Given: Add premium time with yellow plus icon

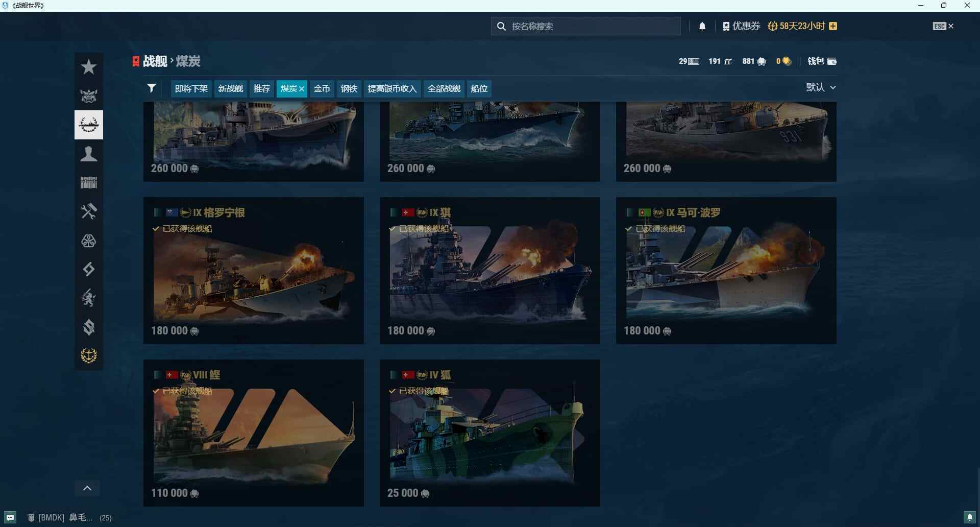Looking at the screenshot, I should click(x=833, y=26).
